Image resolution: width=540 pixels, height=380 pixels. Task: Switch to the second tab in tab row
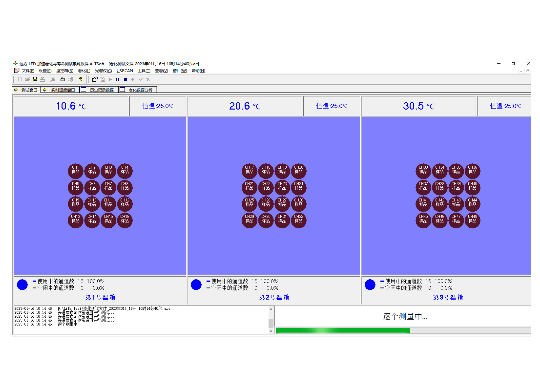click(60, 90)
